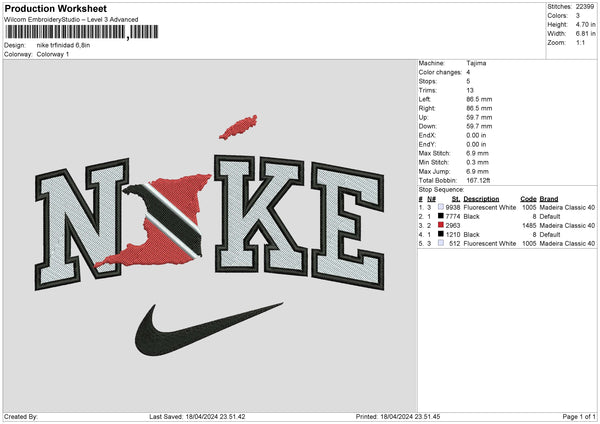Click stitch count 9938 in stop row 1
Image resolution: width=600 pixels, height=424 pixels.
pos(453,207)
